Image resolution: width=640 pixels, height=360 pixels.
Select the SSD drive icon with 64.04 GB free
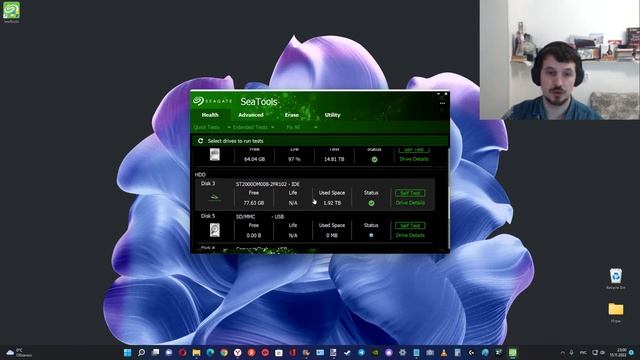point(215,155)
